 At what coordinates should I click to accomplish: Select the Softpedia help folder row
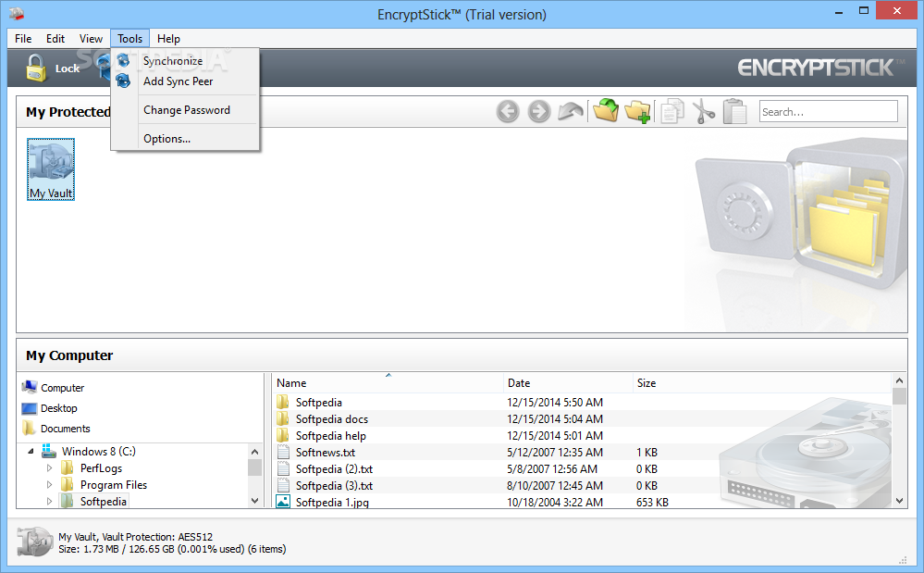click(330, 436)
